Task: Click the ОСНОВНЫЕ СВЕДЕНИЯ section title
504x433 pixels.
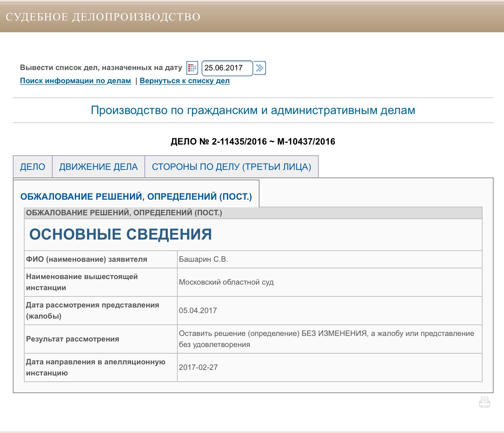Action: coord(121,234)
